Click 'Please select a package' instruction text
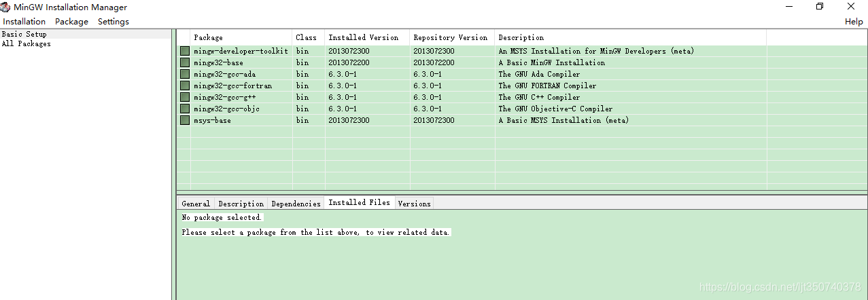 (316, 232)
